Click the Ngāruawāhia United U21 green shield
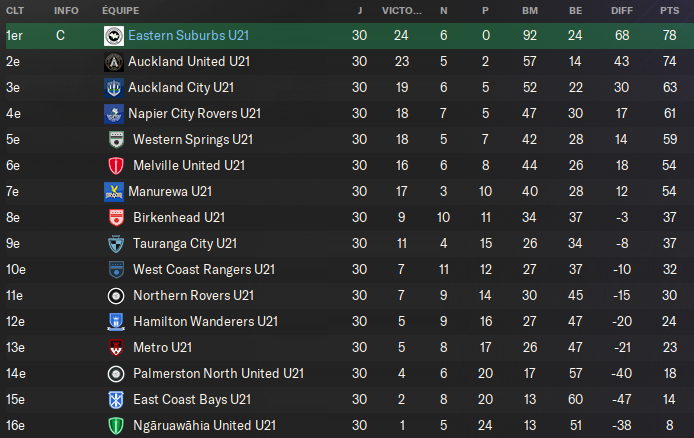The height and width of the screenshot is (438, 694). (x=116, y=426)
